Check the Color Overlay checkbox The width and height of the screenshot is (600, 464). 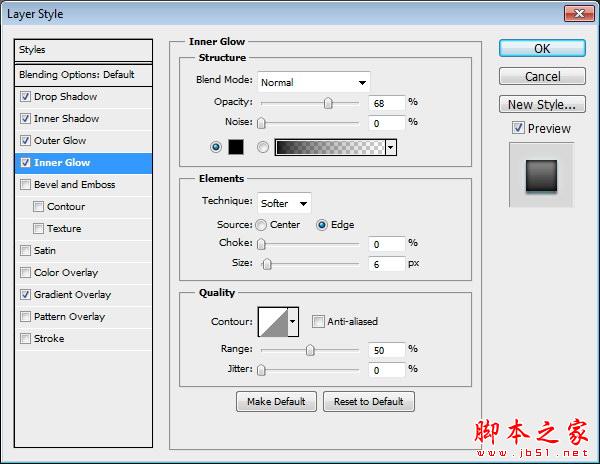pos(25,272)
